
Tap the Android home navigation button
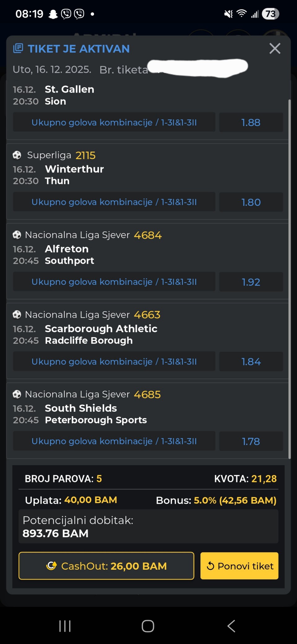[x=148, y=626]
